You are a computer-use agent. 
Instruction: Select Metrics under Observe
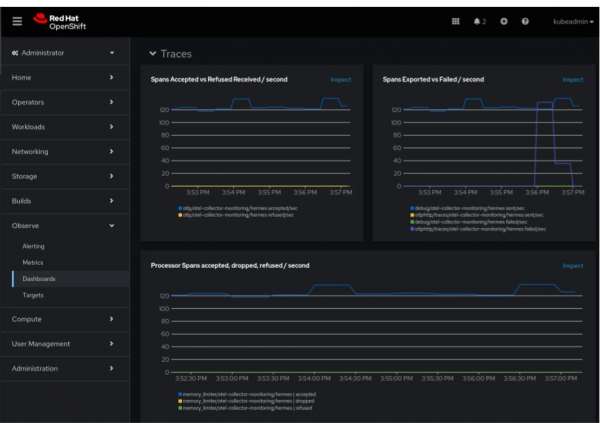coord(33,263)
